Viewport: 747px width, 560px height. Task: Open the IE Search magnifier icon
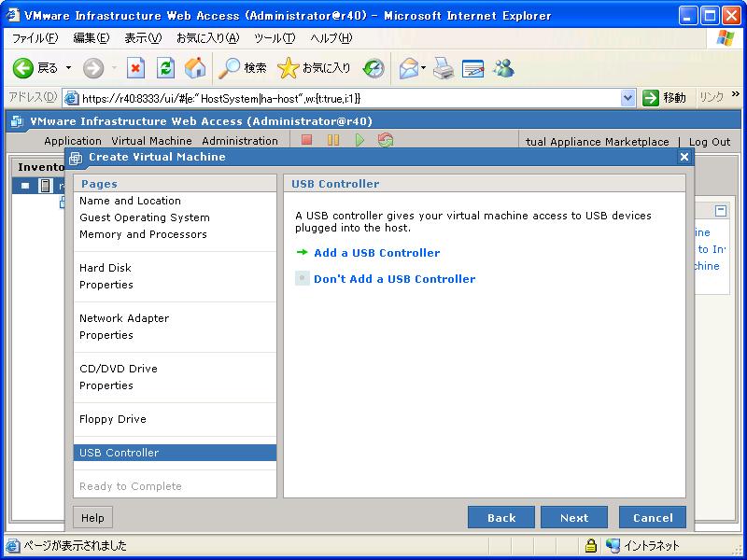[229, 68]
